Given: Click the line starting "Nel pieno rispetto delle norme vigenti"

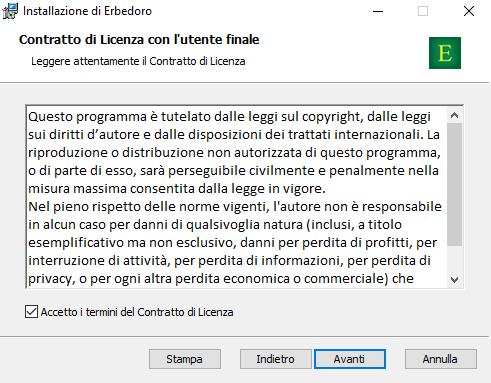Looking at the screenshot, I should point(235,207).
